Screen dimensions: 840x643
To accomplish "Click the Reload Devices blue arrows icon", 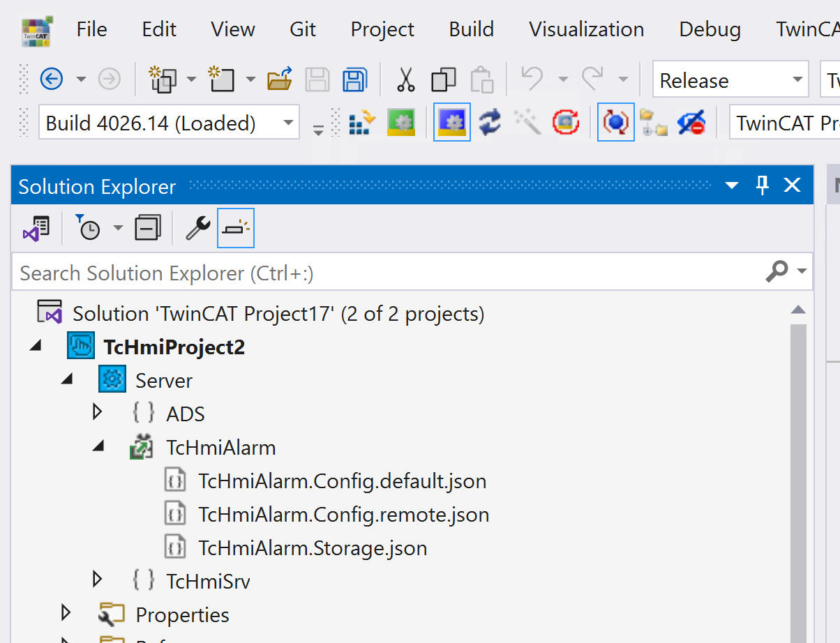I will 490,123.
